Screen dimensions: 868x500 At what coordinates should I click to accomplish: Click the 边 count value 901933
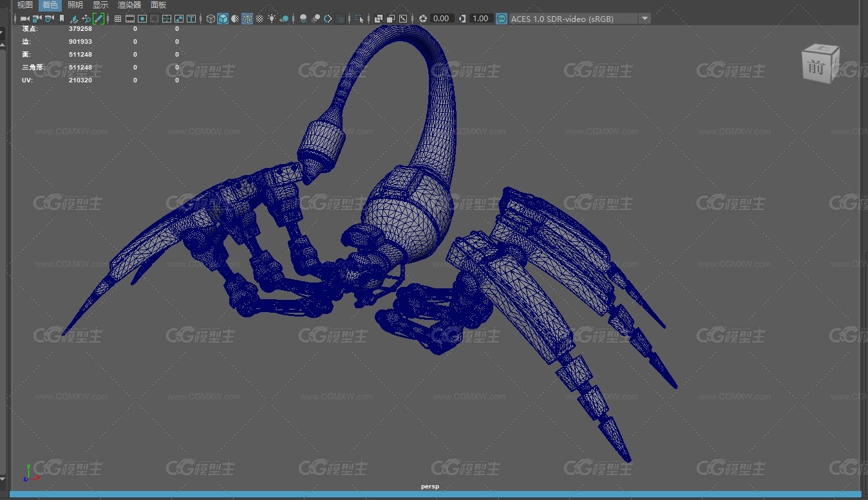[x=80, y=42]
